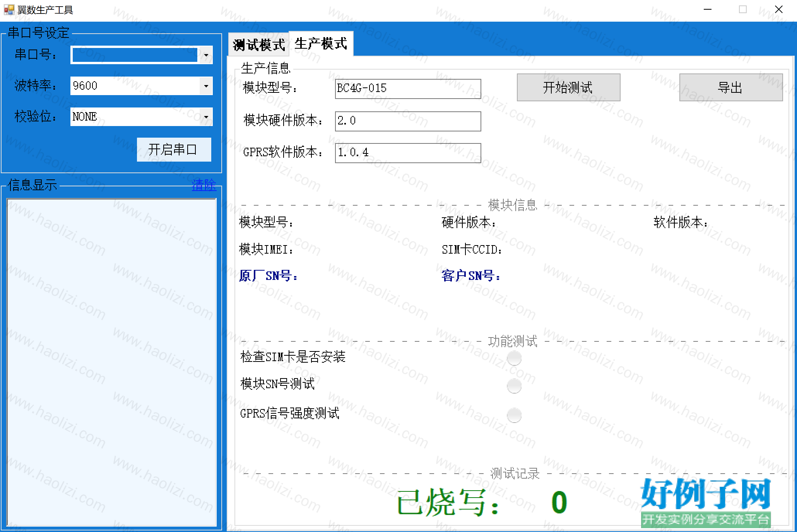Click the 硬件版本 label in 模块信息
This screenshot has width=797, height=532.
[469, 222]
